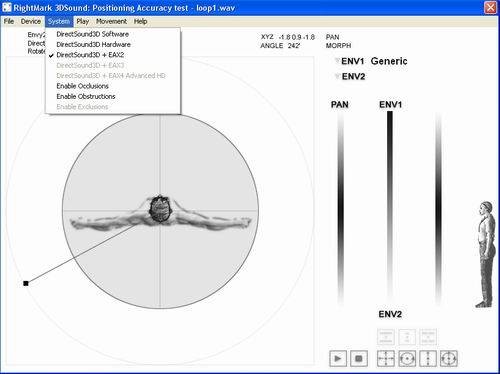This screenshot has height=374, width=500.
Task: Select rightmost circle with arrows movement icon
Action: tap(449, 359)
